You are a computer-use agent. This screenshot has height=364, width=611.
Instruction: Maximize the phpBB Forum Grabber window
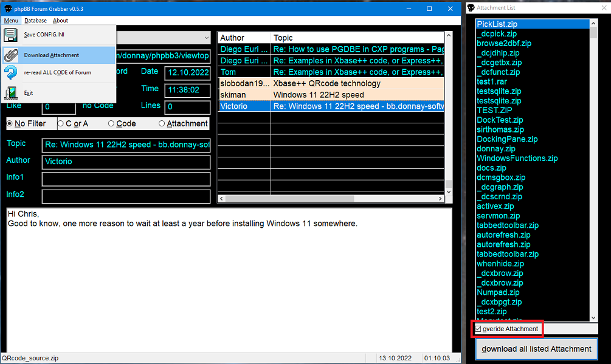(429, 9)
